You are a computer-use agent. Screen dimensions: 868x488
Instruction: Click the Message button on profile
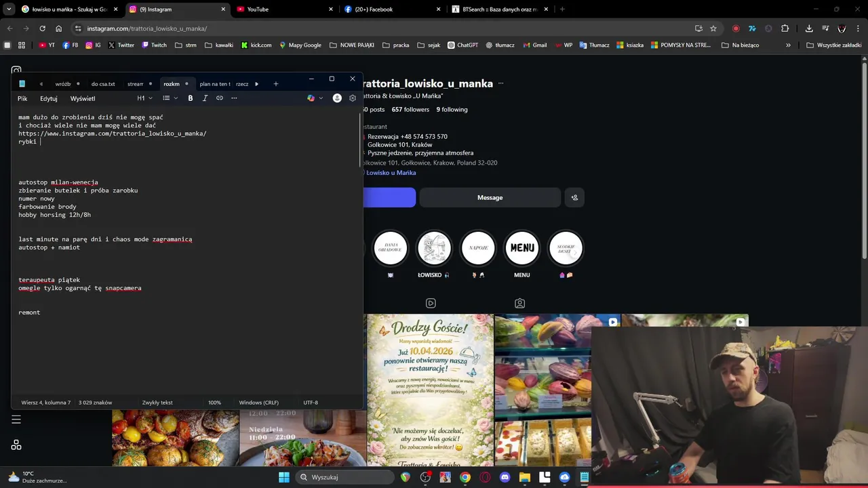(490, 197)
